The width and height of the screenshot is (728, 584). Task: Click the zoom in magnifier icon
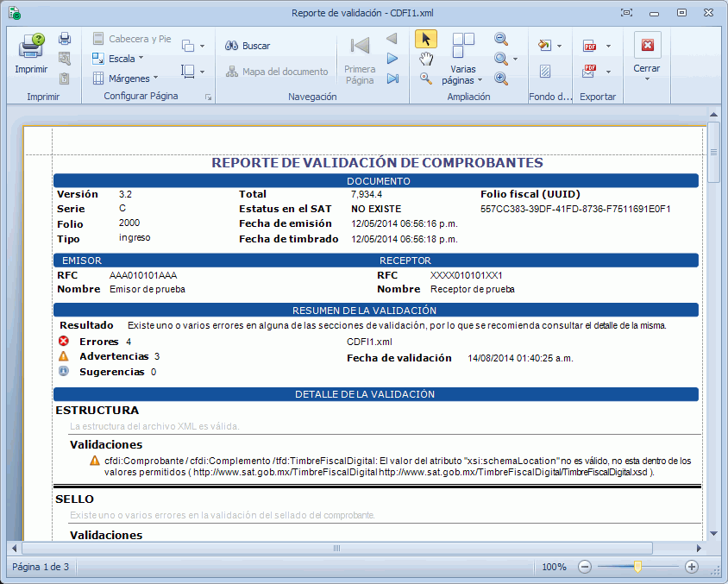coord(501,78)
